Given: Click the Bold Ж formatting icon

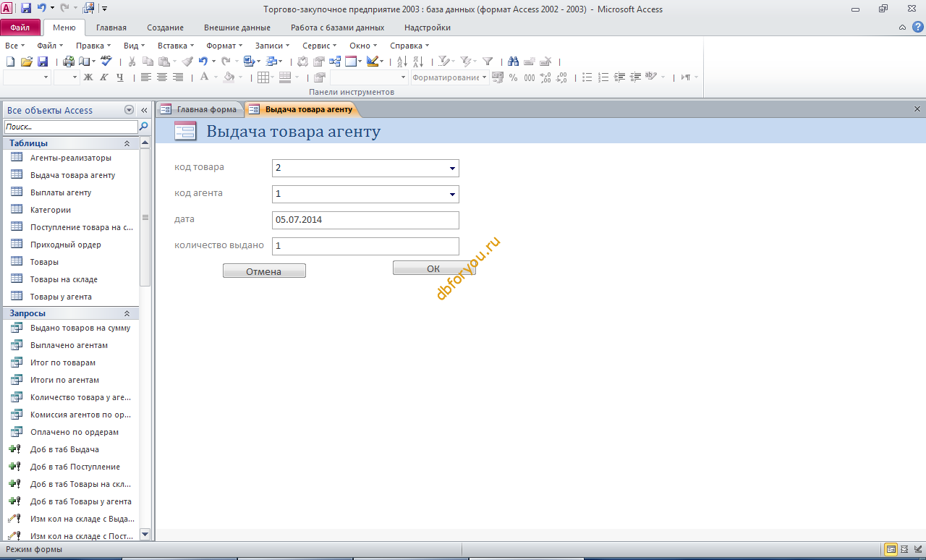Looking at the screenshot, I should [x=88, y=77].
